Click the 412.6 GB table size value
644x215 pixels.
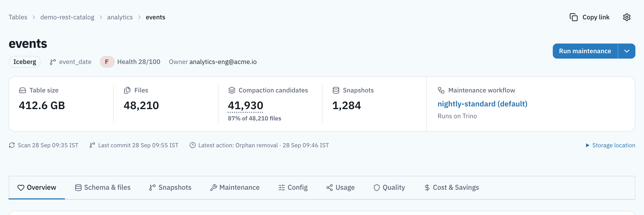point(42,105)
